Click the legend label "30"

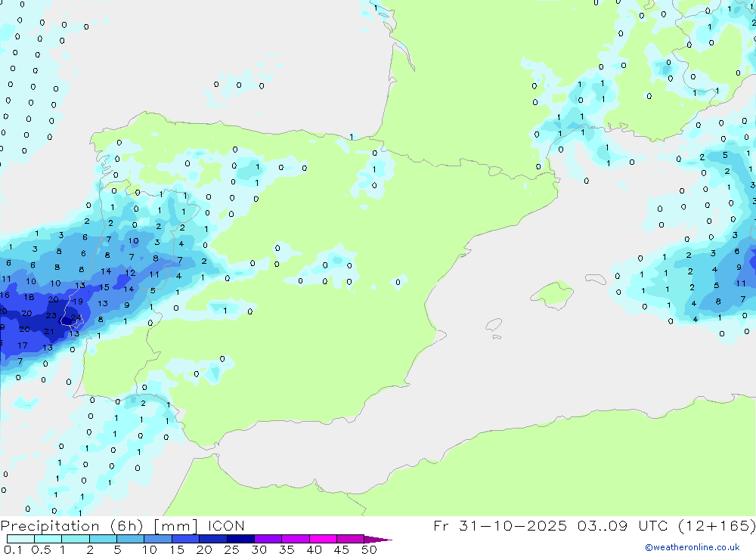click(259, 549)
